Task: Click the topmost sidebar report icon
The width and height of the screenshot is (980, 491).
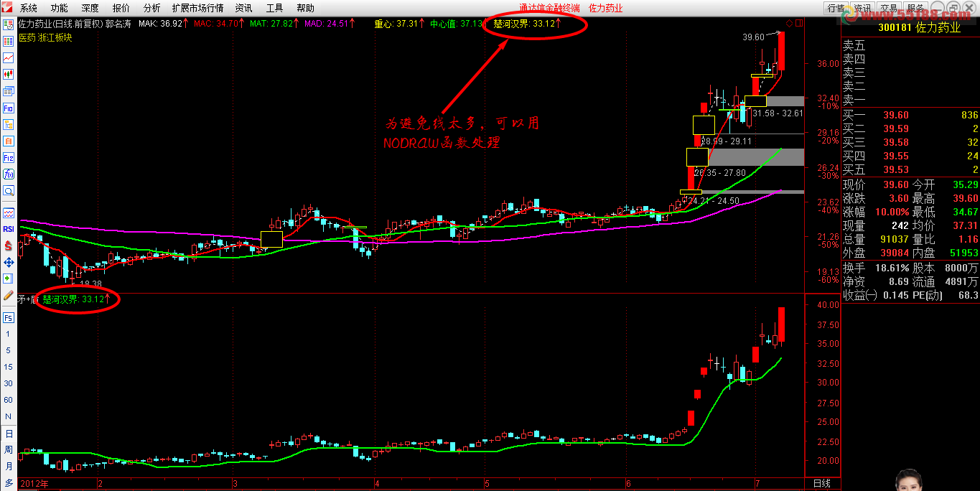Action: pyautogui.click(x=9, y=24)
